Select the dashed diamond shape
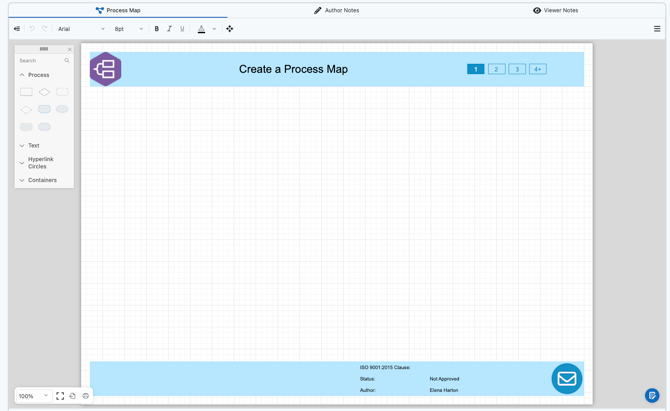The height and width of the screenshot is (411, 670). 26,110
